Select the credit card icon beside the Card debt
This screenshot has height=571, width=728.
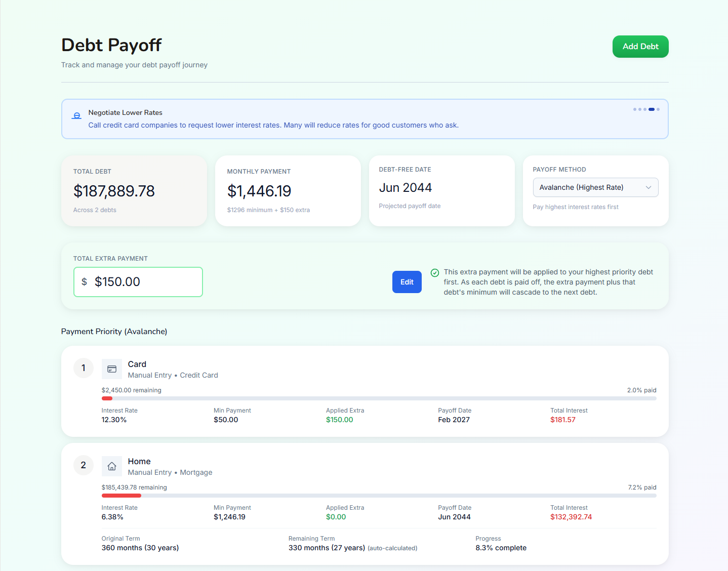coord(112,369)
